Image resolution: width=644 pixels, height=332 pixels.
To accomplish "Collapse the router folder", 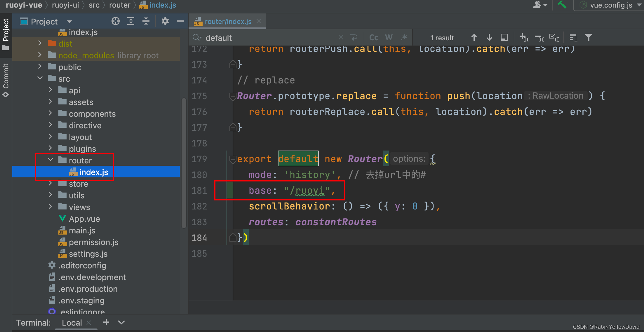I will coord(51,160).
